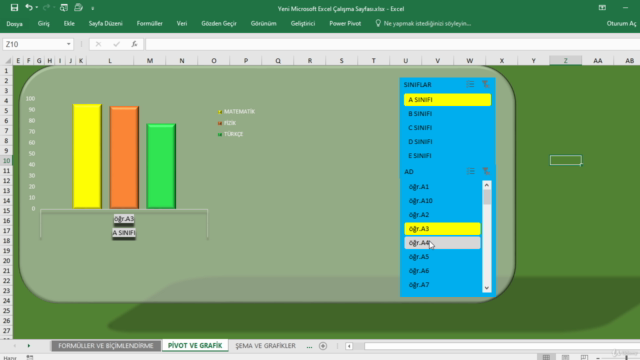Click the A SINIFI chart field button
The image size is (640, 360).
pos(124,233)
